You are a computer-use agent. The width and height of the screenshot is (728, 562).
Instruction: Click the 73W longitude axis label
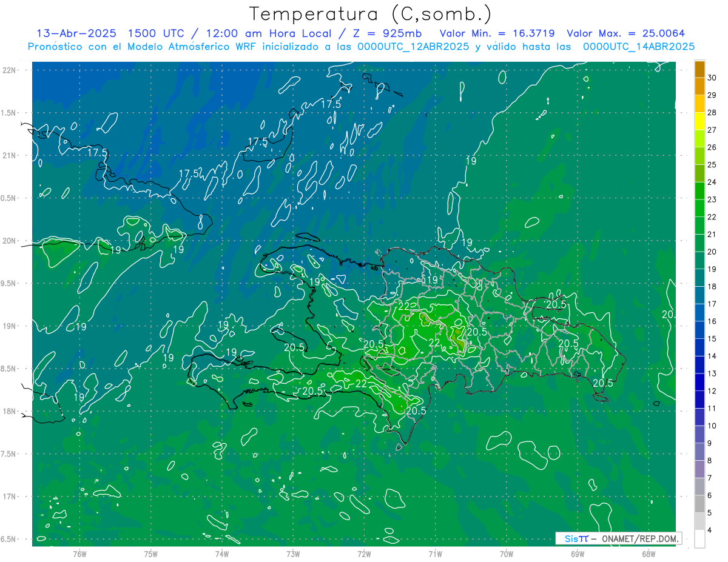click(x=293, y=554)
